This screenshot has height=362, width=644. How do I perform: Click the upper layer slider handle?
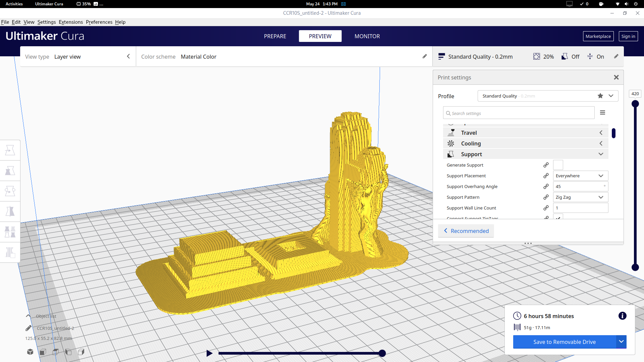point(635,104)
